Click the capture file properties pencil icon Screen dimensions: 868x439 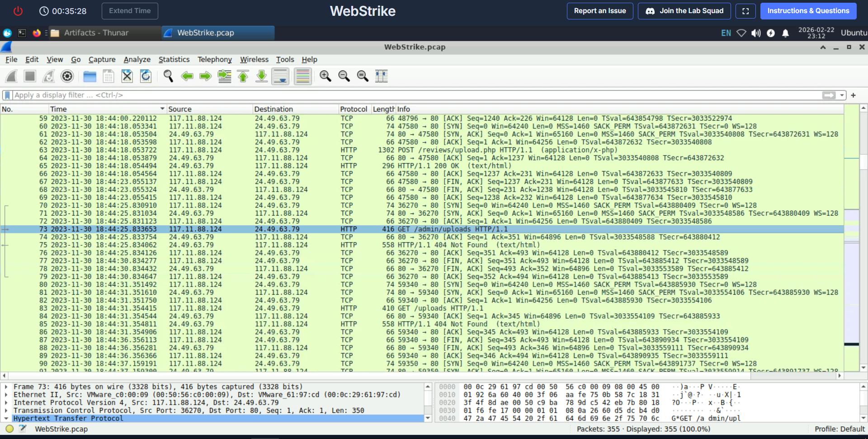pos(23,429)
